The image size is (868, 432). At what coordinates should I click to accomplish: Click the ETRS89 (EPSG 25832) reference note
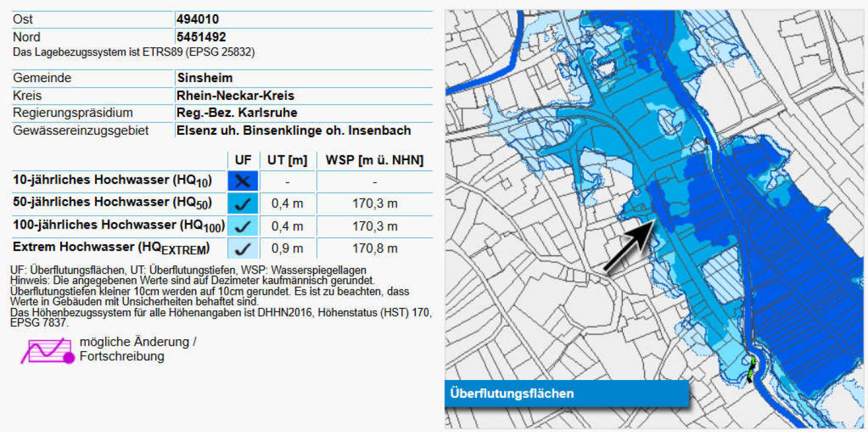(x=134, y=52)
